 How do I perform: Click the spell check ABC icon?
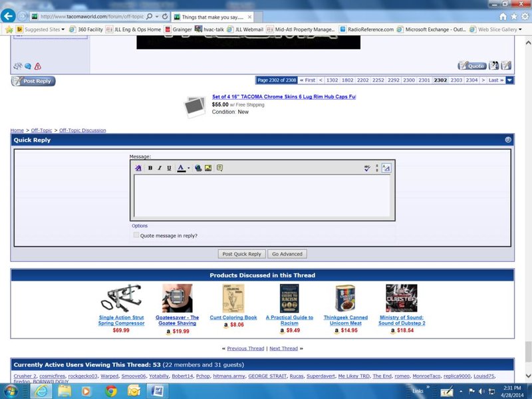[x=367, y=168]
